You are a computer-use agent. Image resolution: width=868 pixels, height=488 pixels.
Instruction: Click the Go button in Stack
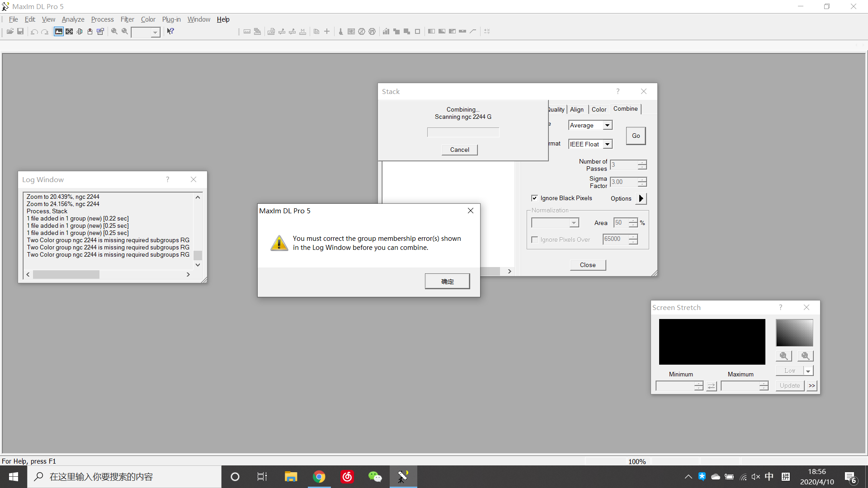[636, 136]
